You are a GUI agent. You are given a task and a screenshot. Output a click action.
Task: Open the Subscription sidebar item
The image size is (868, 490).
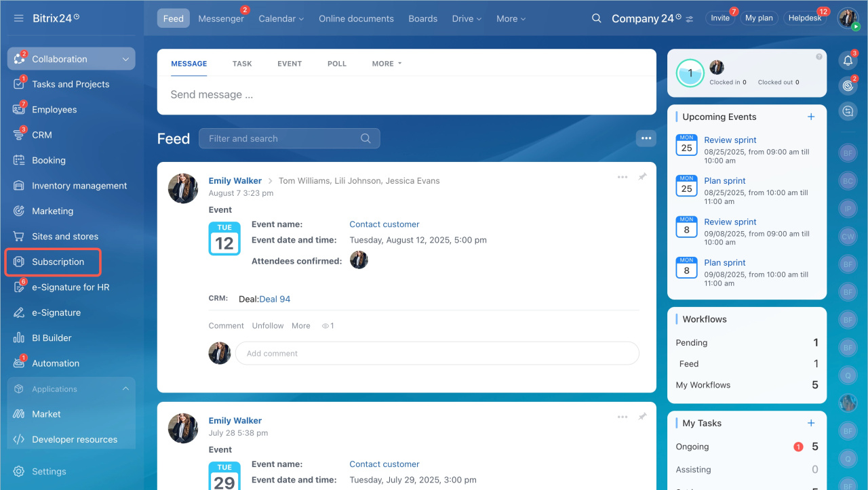coord(53,262)
